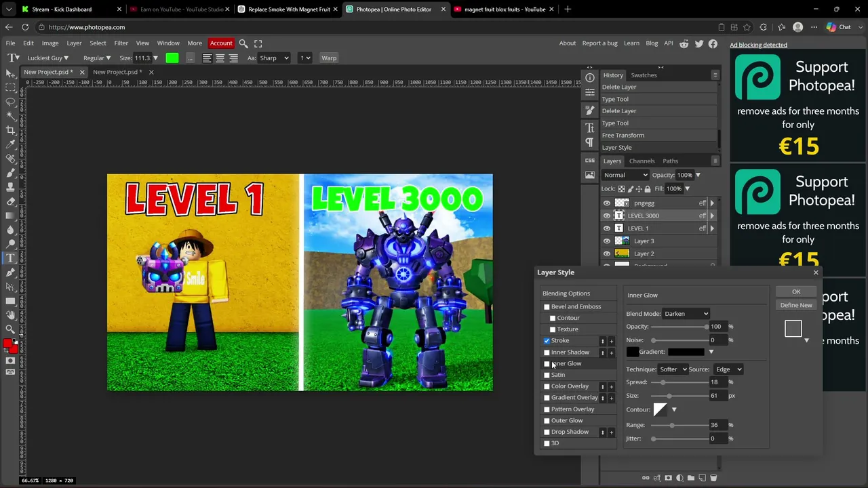Screen dimensions: 868x488
Task: Click the Define New button
Action: [x=796, y=305]
